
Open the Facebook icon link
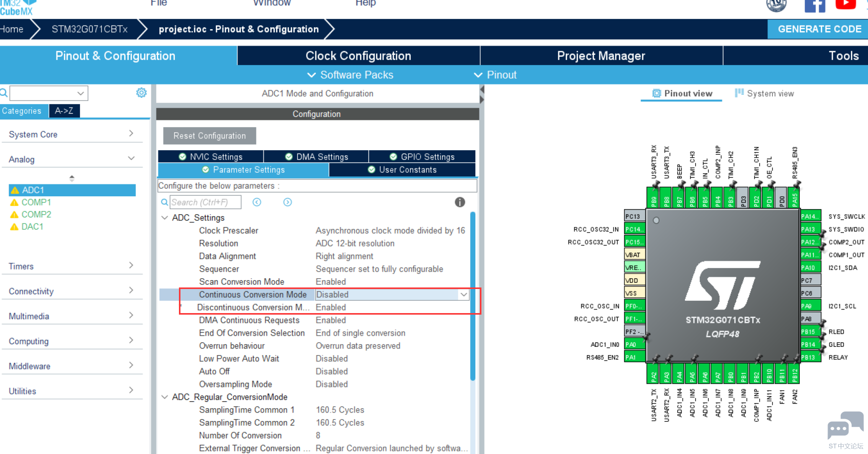814,6
